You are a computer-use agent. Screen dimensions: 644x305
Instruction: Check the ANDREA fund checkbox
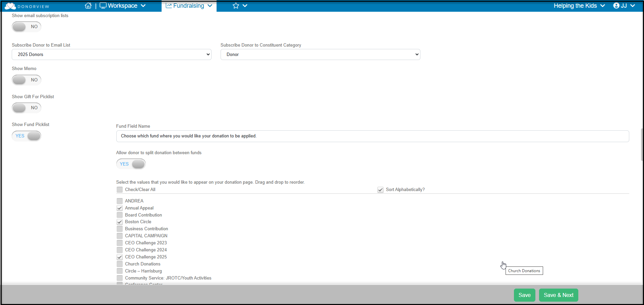tap(120, 201)
